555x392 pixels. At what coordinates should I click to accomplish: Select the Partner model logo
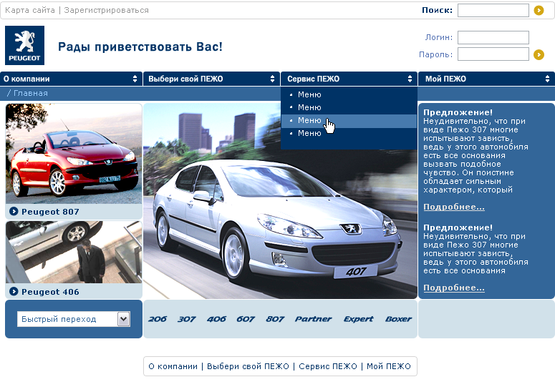pos(313,319)
